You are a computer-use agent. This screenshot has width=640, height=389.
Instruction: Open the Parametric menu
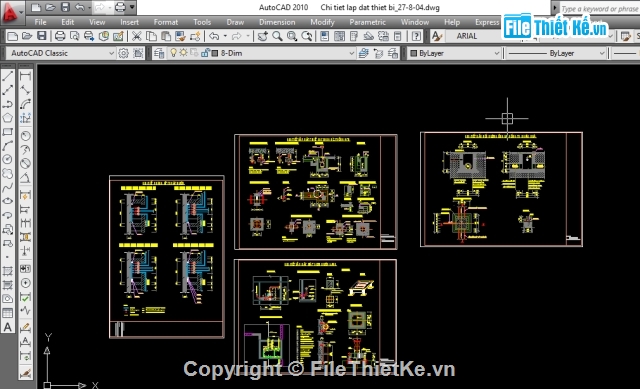click(x=367, y=22)
